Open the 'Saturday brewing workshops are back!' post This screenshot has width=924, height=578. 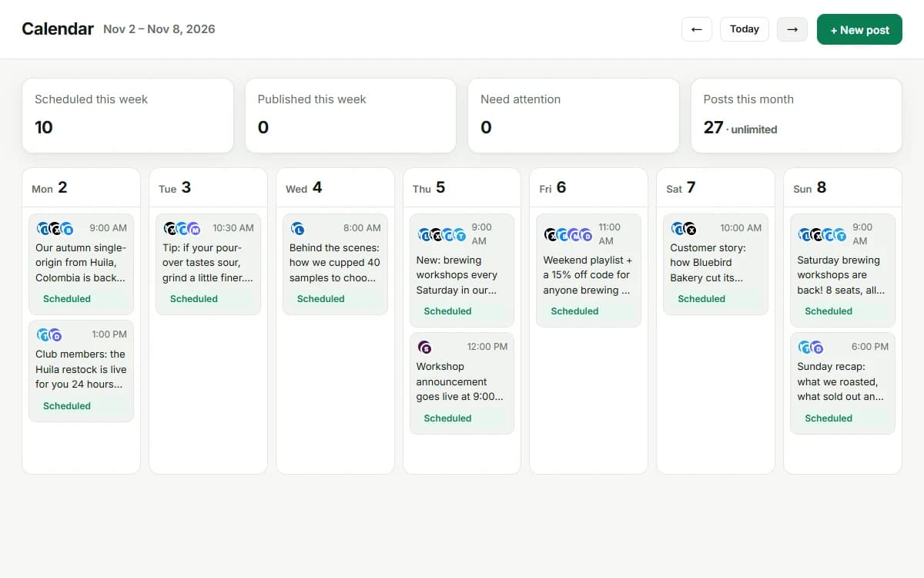843,271
